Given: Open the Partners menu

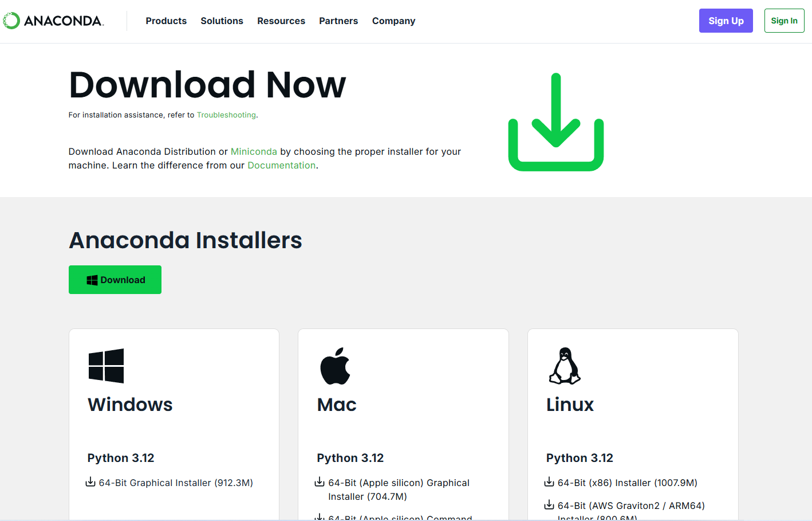Looking at the screenshot, I should (338, 21).
